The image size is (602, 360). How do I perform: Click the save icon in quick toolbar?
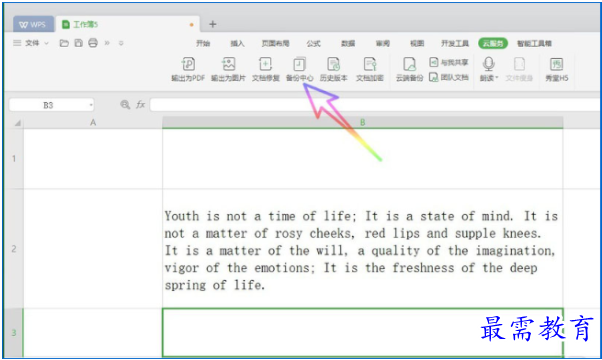78,43
